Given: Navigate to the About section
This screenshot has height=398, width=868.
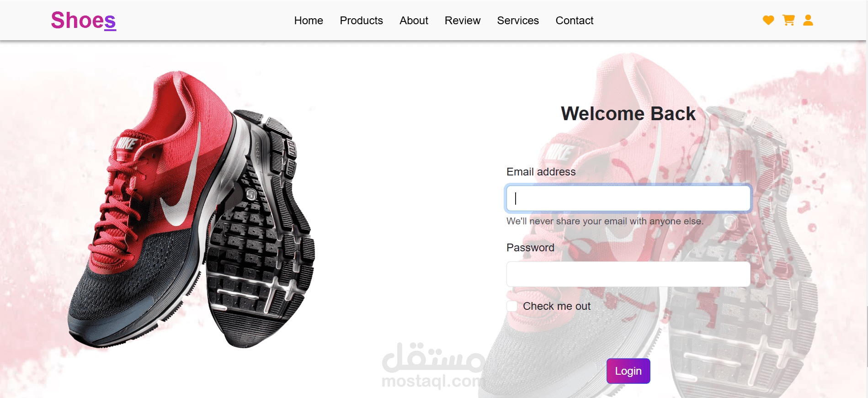Looking at the screenshot, I should click(414, 21).
